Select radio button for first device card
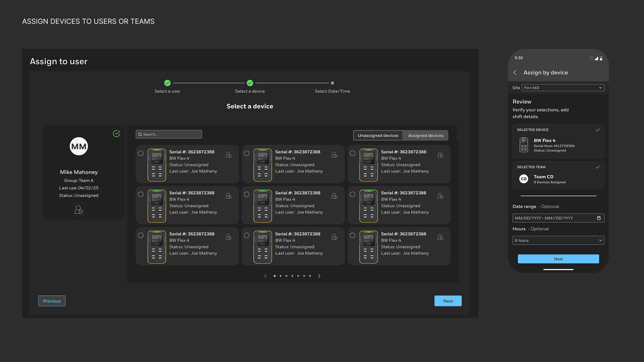644x362 pixels. [141, 153]
